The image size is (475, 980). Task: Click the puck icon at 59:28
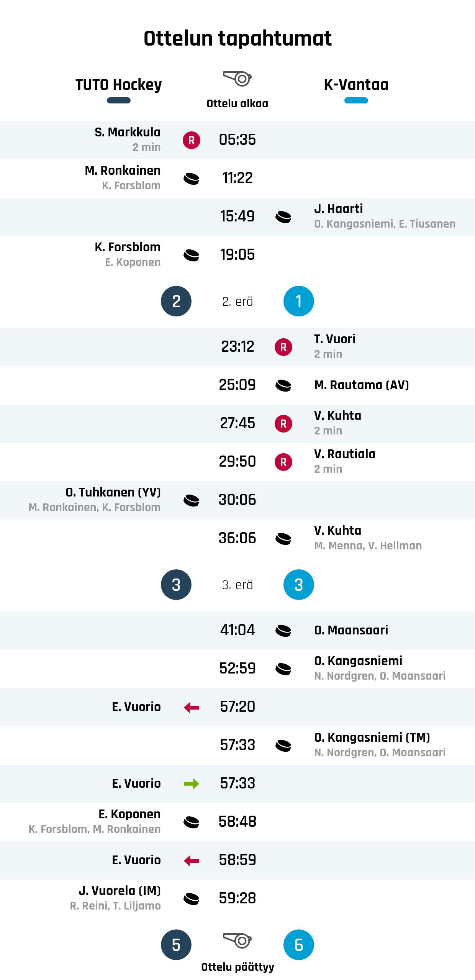tap(192, 899)
